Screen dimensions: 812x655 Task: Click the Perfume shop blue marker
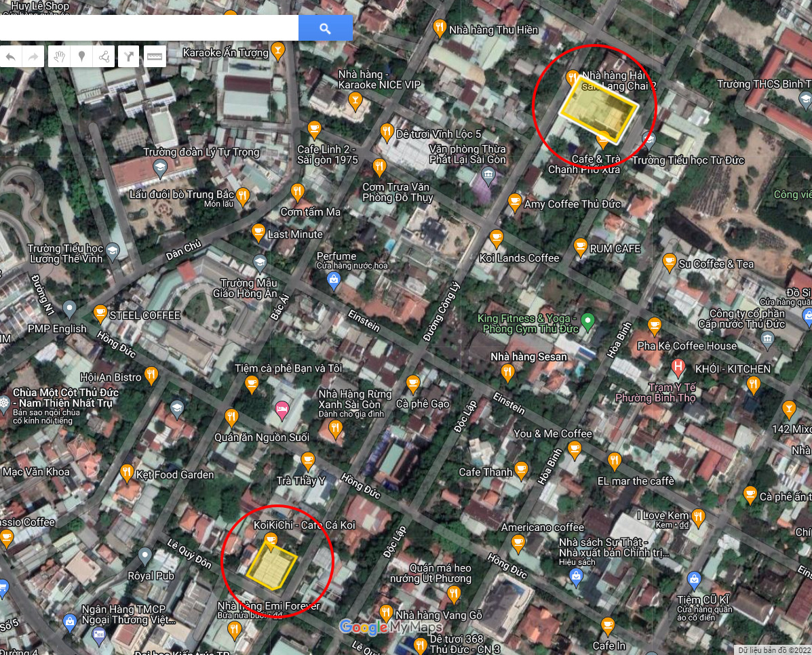click(333, 280)
